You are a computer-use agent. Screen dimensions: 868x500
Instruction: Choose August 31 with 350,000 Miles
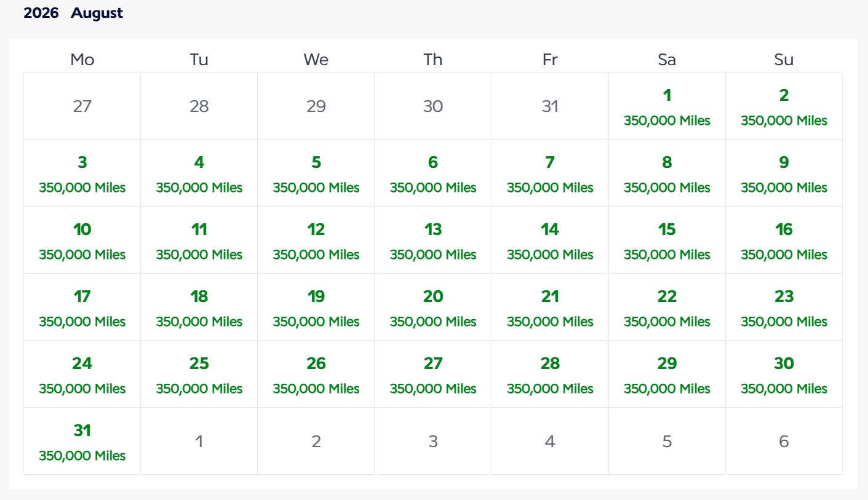(82, 442)
